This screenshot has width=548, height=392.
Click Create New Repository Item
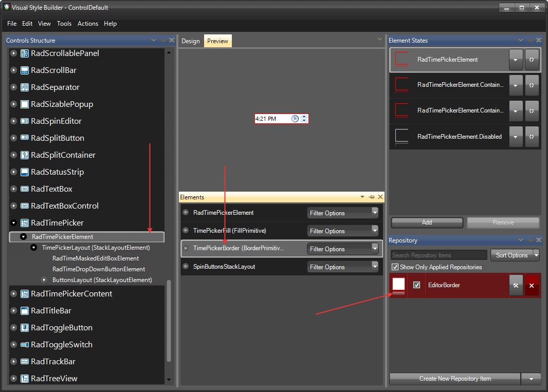[x=455, y=379]
